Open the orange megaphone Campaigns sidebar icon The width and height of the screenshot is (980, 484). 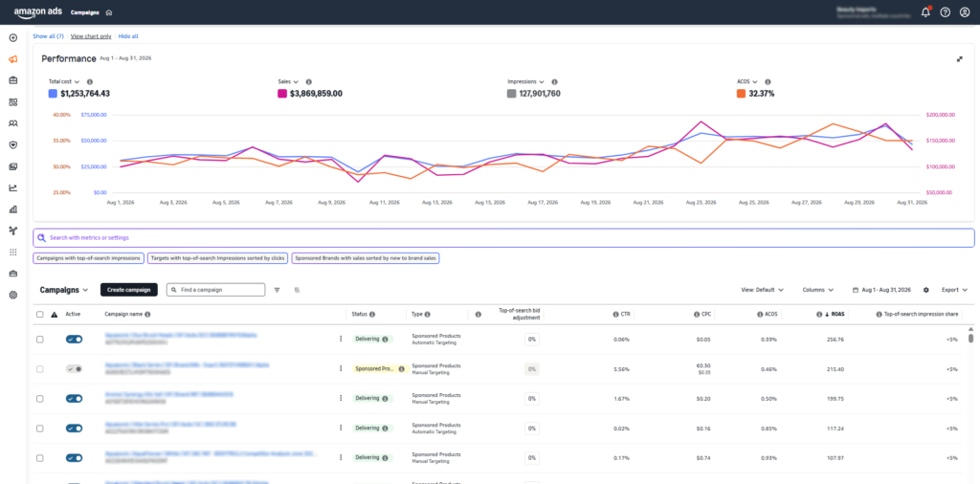(x=12, y=59)
